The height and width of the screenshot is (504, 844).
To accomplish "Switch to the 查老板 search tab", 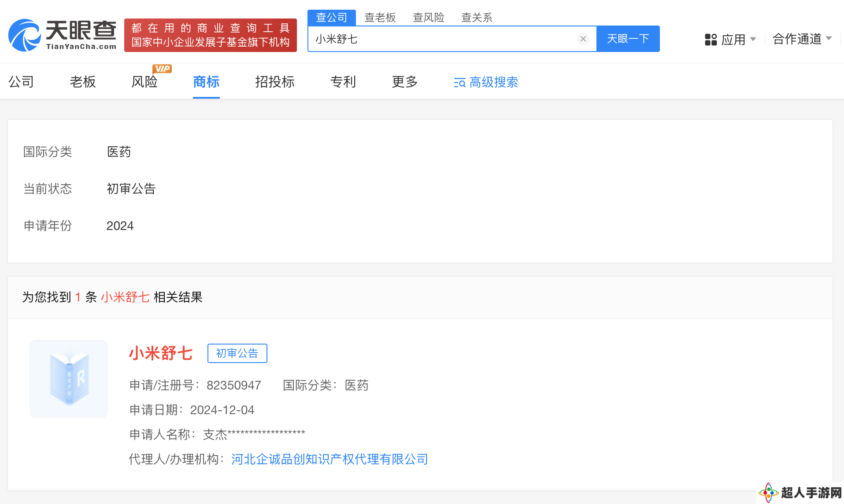I will [x=380, y=18].
